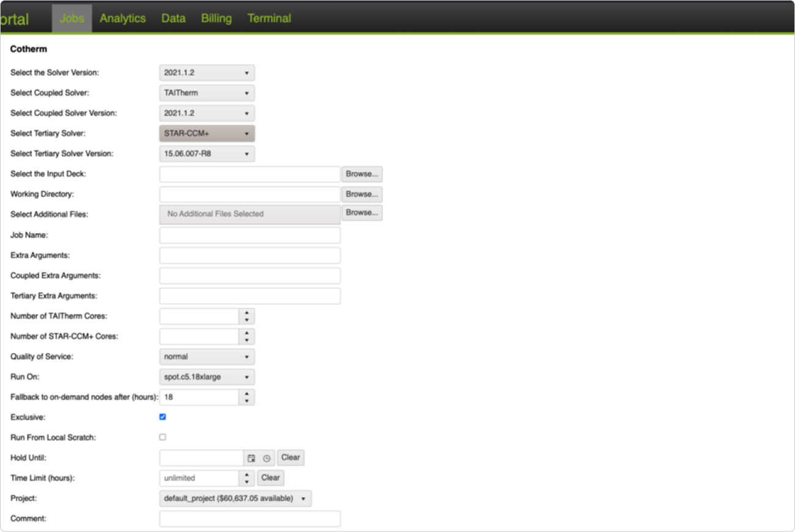Increase the Time Limit hours value
The image size is (795, 532).
tap(247, 474)
